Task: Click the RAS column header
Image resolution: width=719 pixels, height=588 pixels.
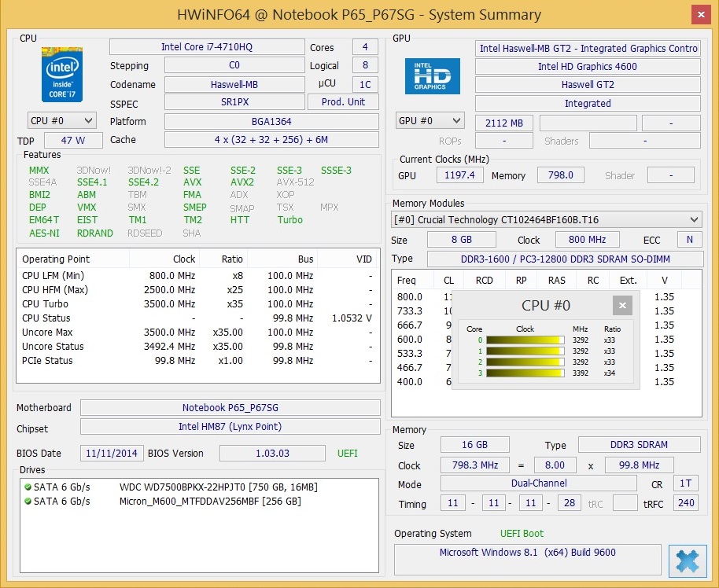Action: (557, 280)
